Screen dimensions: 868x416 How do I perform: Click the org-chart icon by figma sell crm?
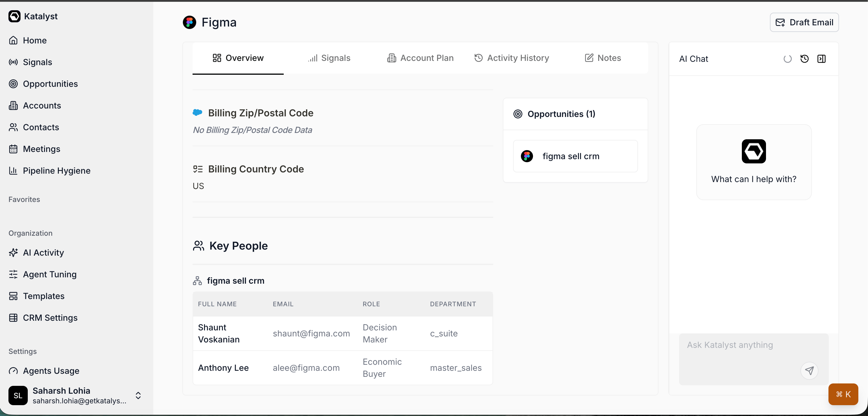point(197,281)
